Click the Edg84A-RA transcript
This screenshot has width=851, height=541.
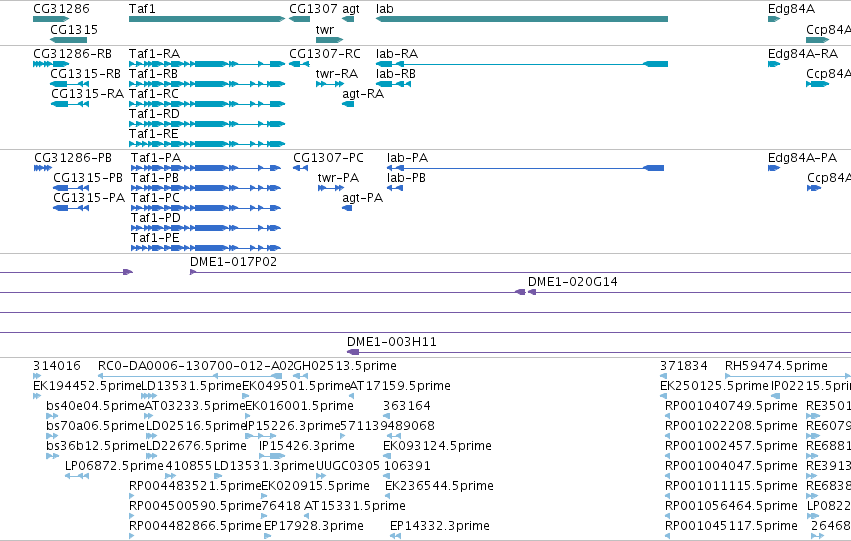click(774, 64)
